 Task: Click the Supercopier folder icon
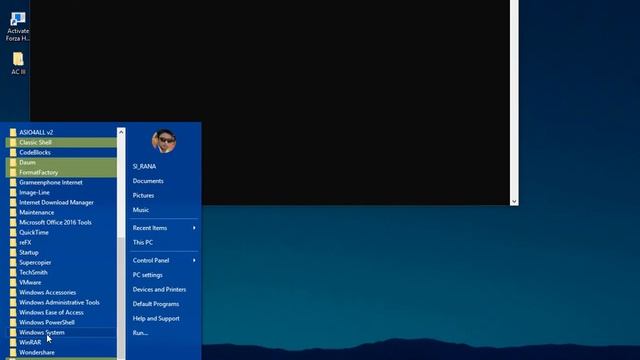(13, 262)
